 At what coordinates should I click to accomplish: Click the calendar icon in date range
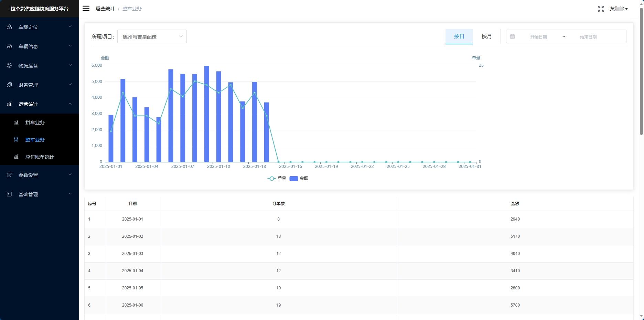tap(512, 36)
